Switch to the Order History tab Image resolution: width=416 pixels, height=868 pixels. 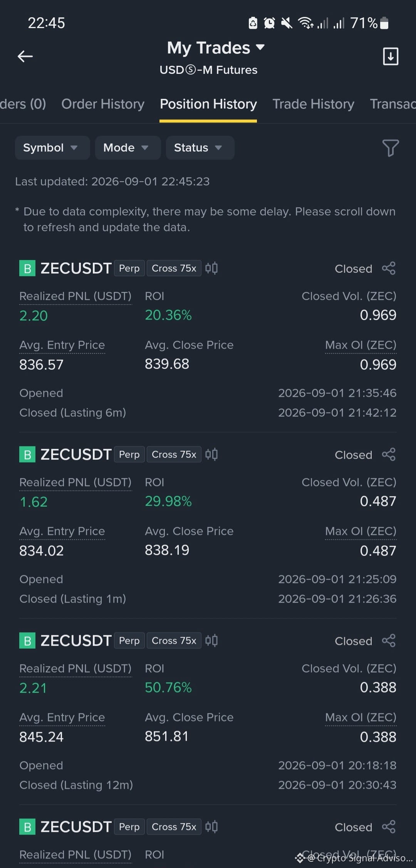pos(103,104)
